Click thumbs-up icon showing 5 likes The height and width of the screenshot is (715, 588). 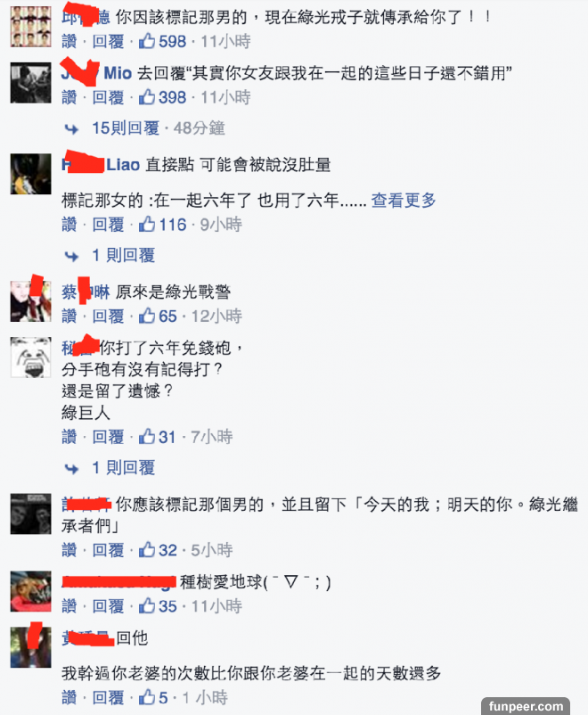147,697
